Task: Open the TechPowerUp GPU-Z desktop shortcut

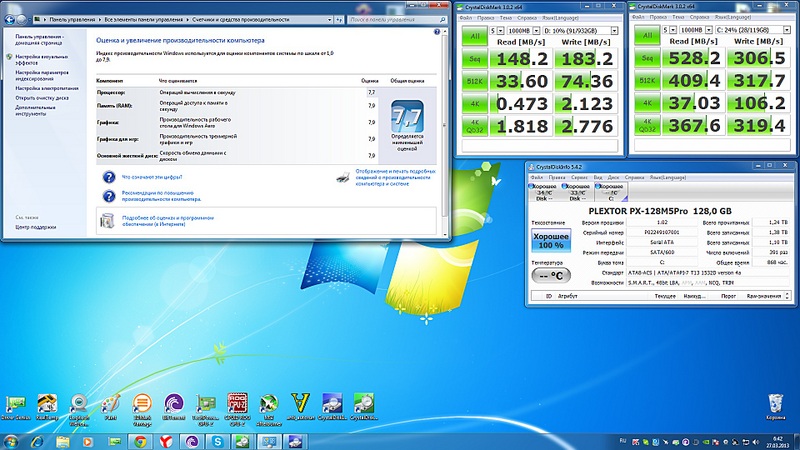Action: (205, 409)
